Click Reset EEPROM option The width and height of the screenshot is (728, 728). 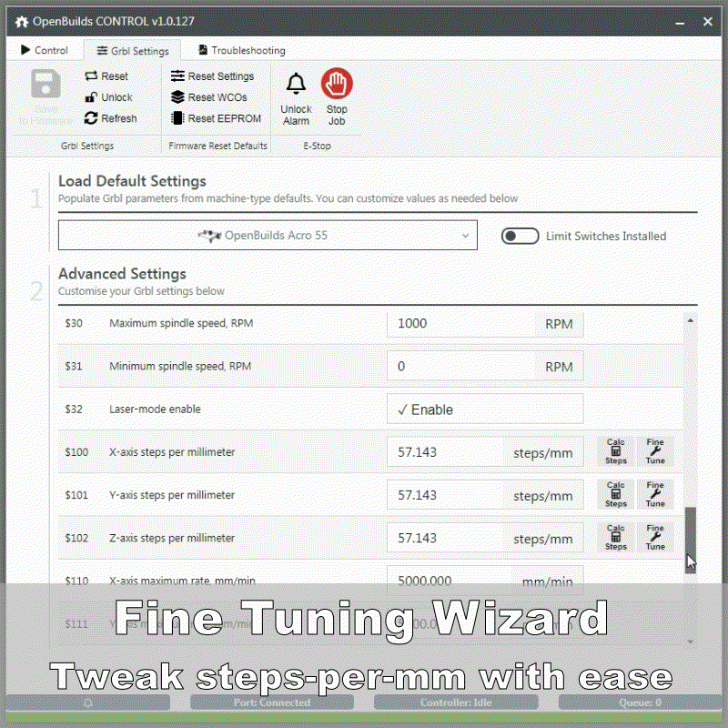click(216, 118)
